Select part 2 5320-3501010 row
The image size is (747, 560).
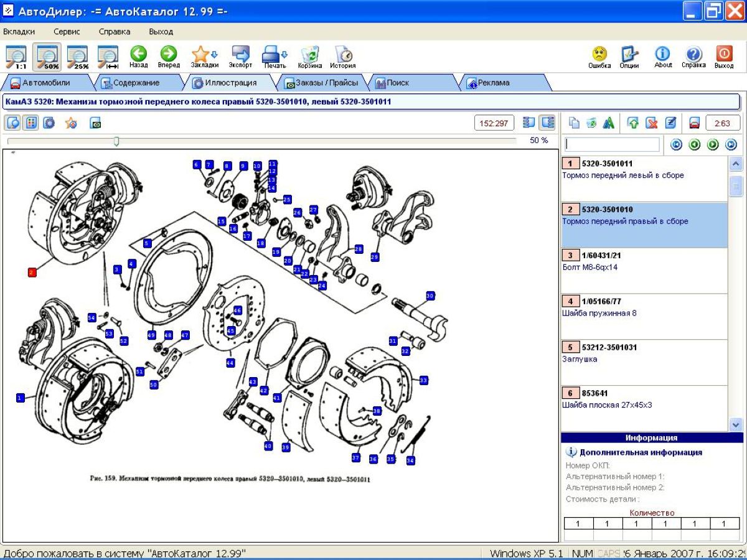tap(644, 225)
